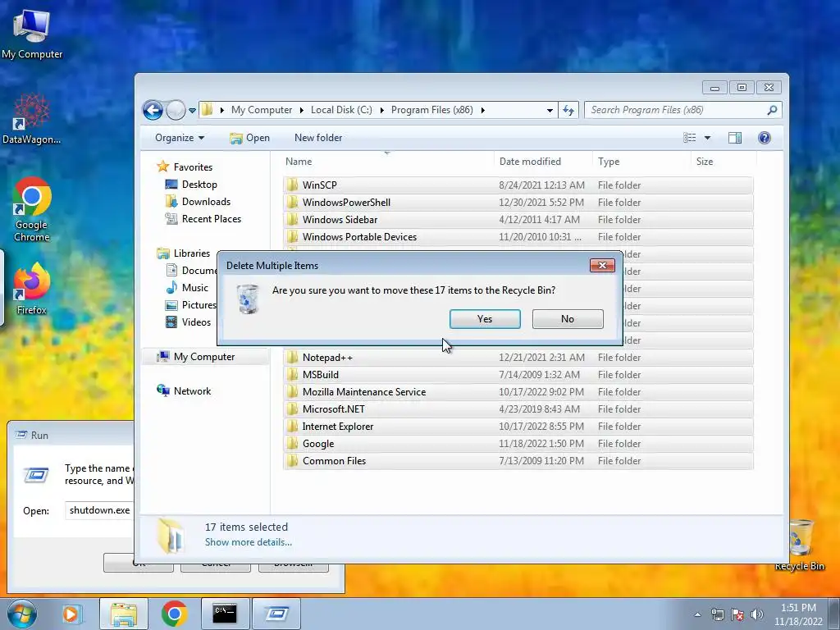Switch to Run dialog taskbar icon
The width and height of the screenshot is (840, 630).
pos(276,614)
